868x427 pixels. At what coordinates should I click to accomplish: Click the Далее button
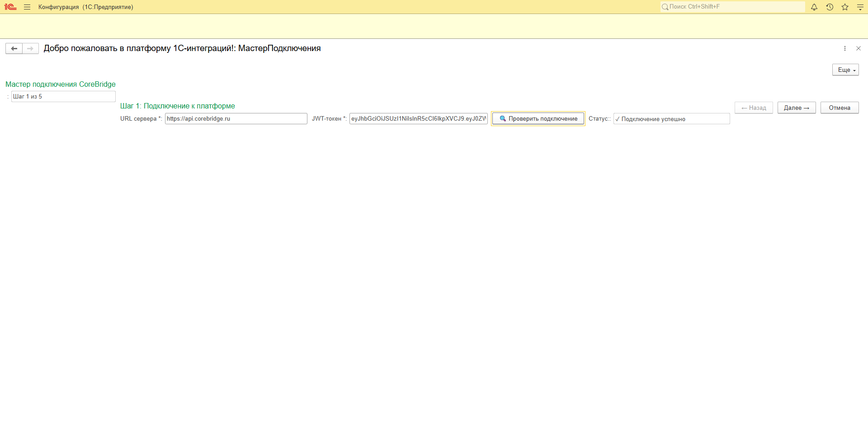(797, 108)
